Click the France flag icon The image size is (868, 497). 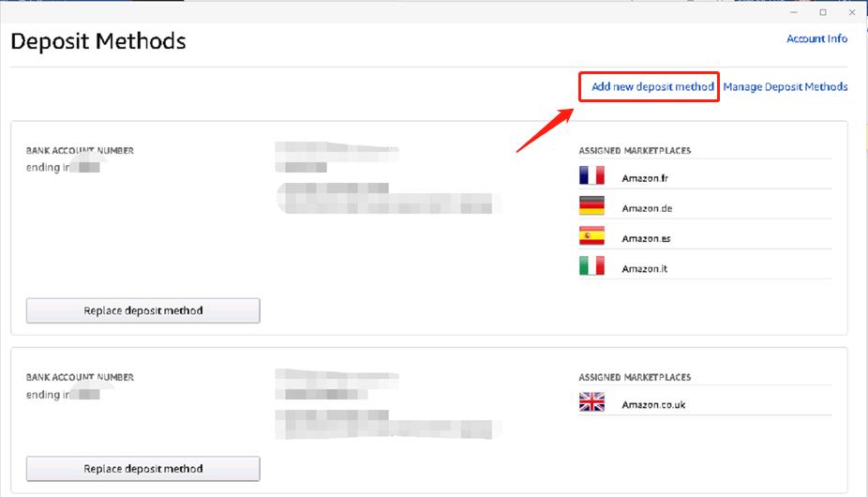click(x=591, y=175)
